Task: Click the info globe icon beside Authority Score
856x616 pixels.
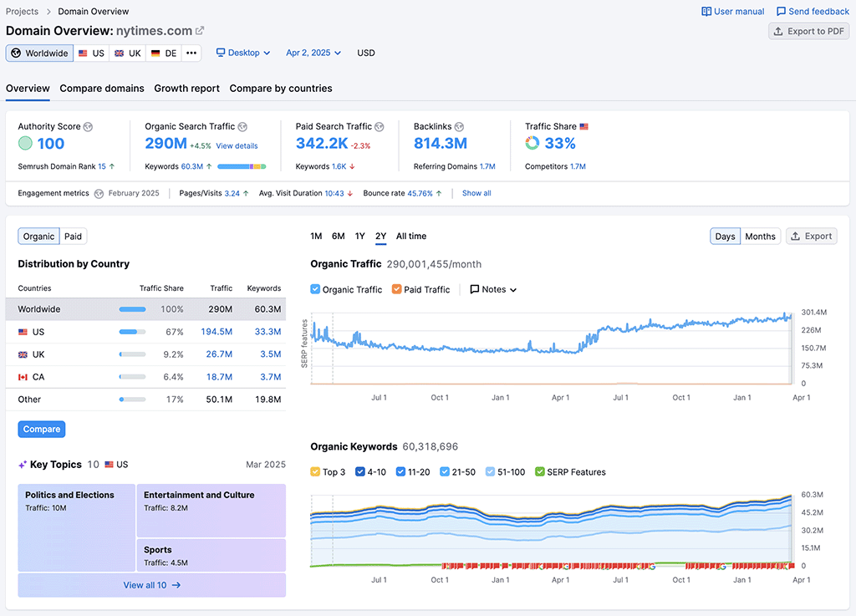Action: pos(88,126)
